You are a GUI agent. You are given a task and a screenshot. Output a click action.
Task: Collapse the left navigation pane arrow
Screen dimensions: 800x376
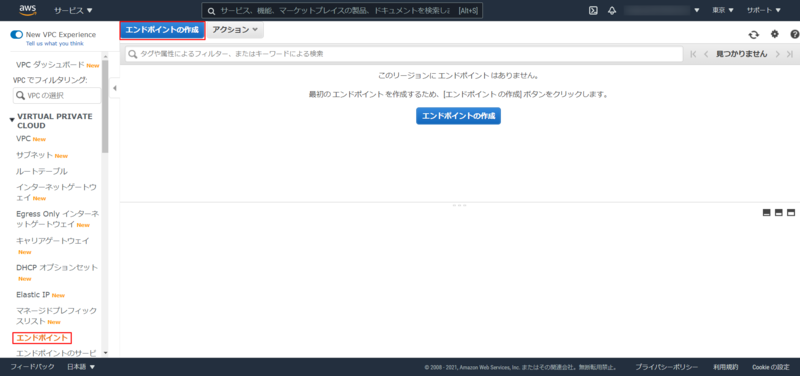(x=115, y=88)
